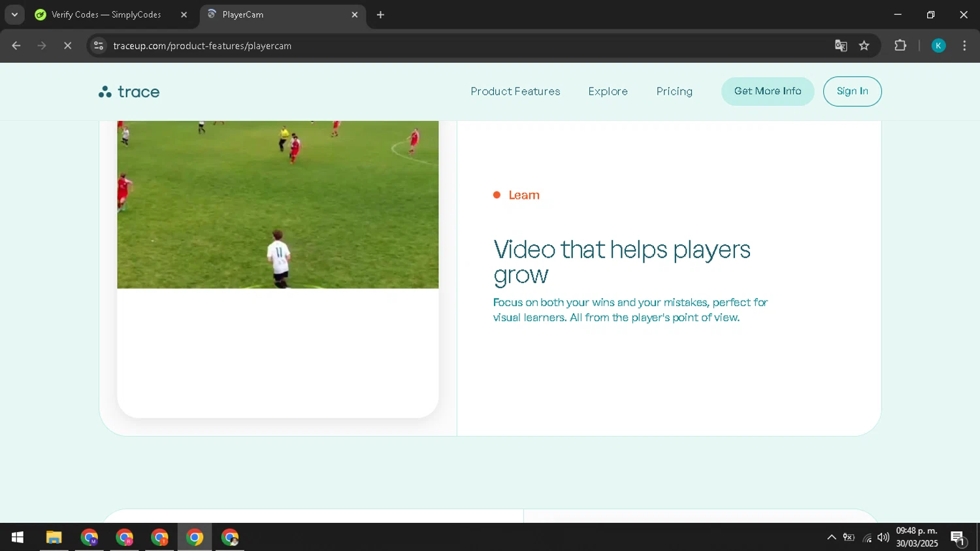
Task: Click the trace logo
Action: coord(129,92)
